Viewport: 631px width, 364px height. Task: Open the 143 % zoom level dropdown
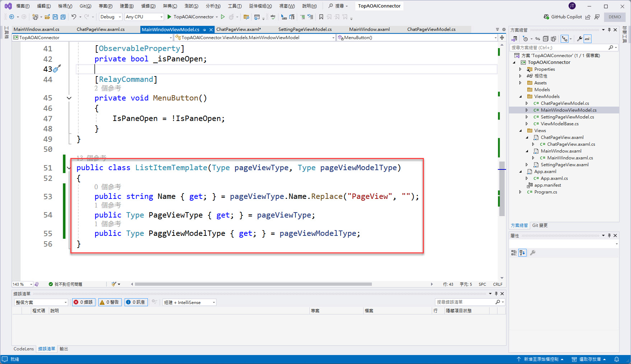[22, 284]
